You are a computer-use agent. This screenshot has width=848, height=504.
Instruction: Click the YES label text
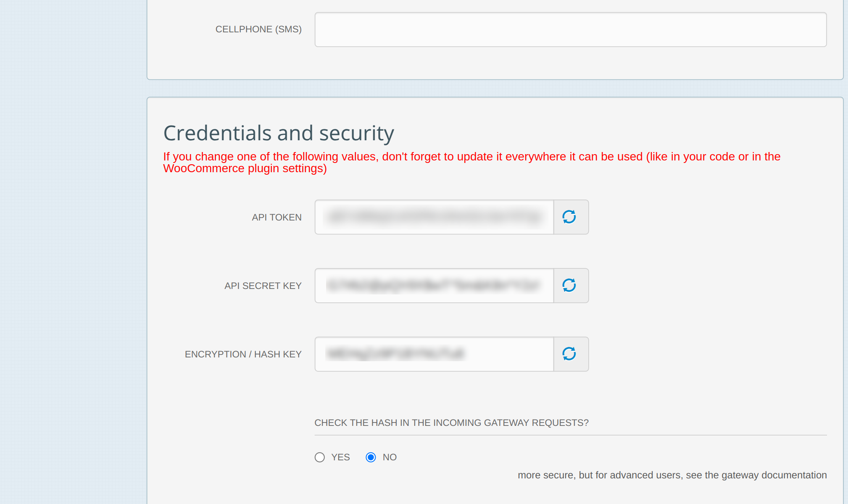click(340, 457)
